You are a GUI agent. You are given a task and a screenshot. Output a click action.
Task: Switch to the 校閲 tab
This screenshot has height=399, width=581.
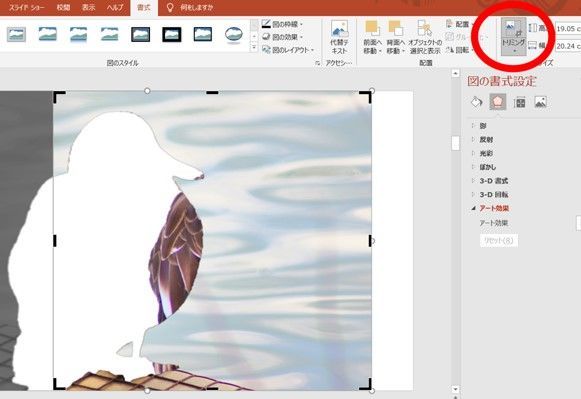63,7
